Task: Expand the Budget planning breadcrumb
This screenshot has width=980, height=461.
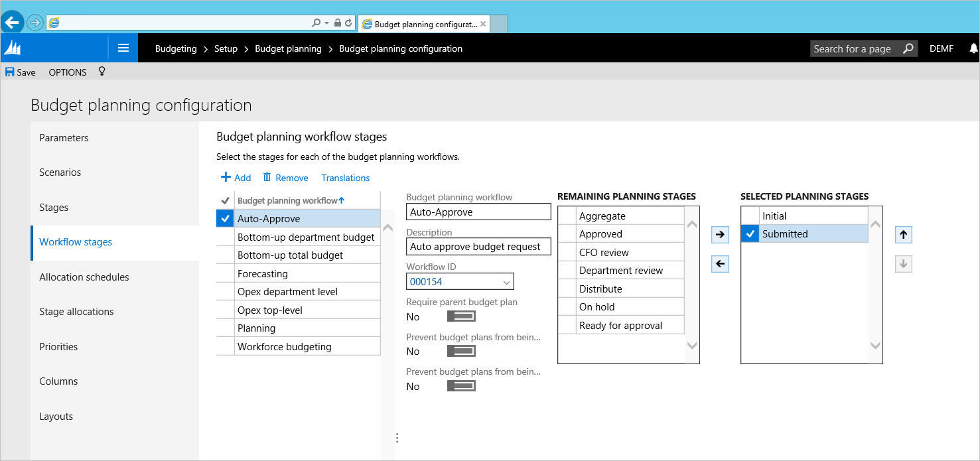Action: coord(288,48)
